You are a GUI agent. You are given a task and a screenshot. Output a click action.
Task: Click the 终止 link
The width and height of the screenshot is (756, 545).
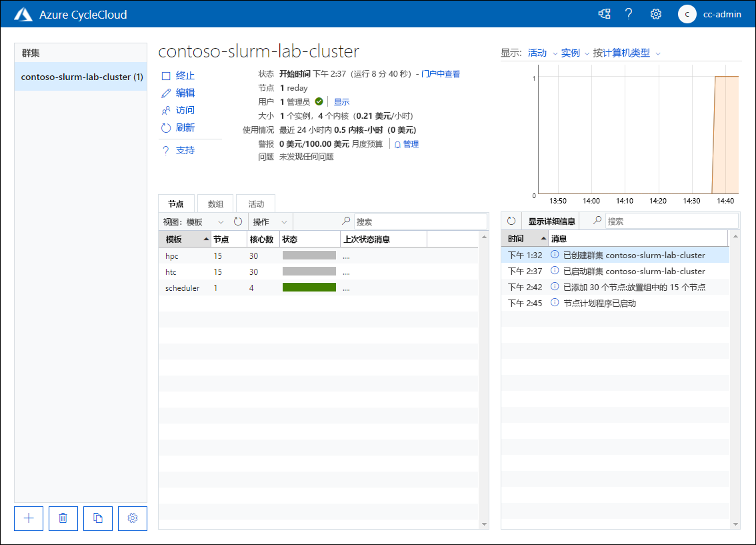[x=185, y=76]
